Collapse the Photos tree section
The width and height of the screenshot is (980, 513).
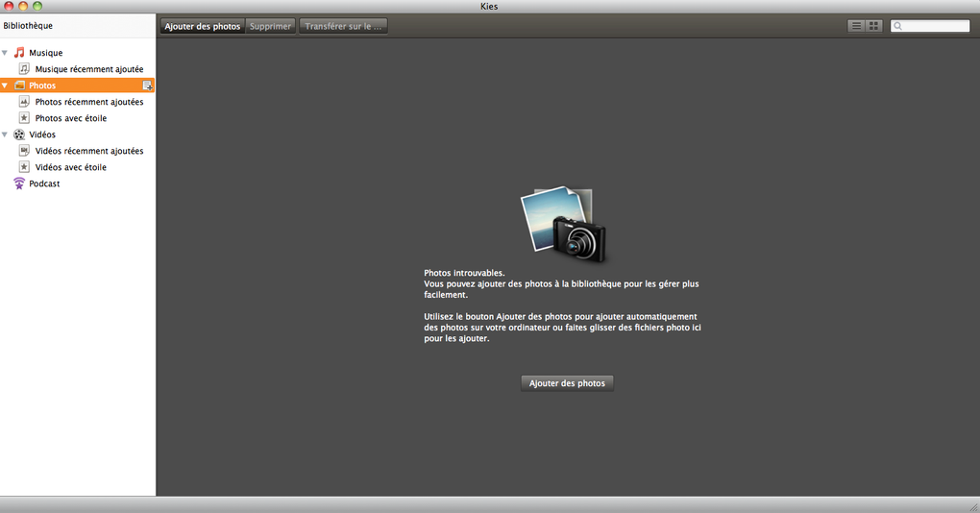[x=5, y=85]
